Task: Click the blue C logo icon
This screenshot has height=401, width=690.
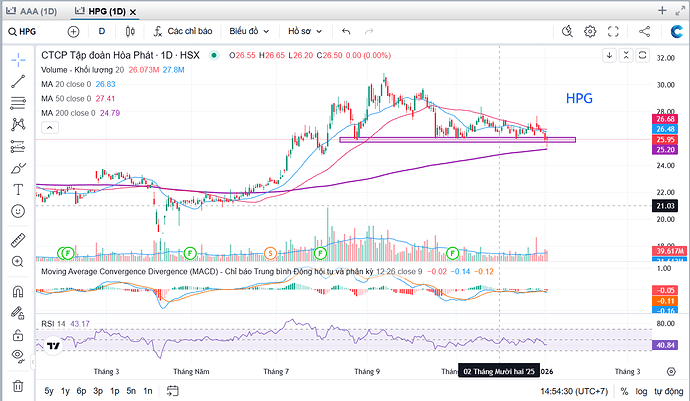Action: [x=676, y=31]
